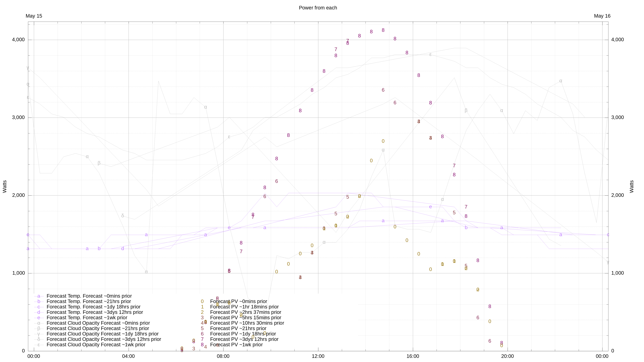
Task: Click the highest '8' PV marker above 4,000 W
Action: (383, 30)
